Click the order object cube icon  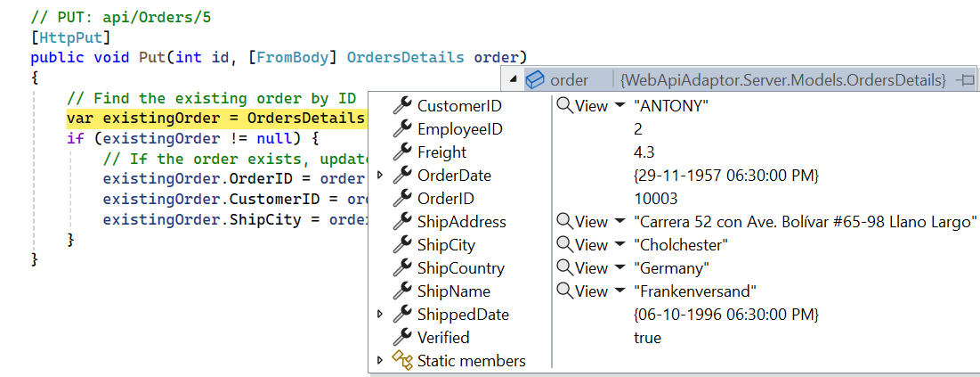pyautogui.click(x=535, y=80)
